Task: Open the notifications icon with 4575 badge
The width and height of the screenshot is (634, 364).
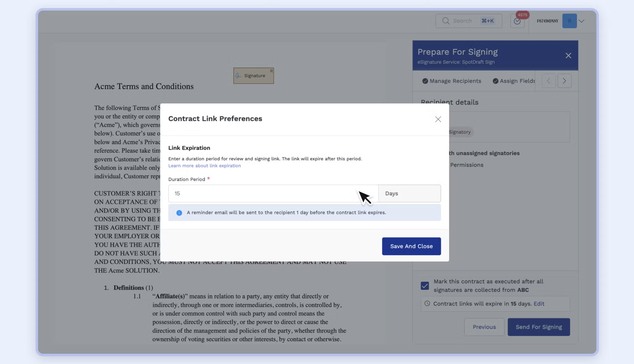Action: click(x=517, y=21)
